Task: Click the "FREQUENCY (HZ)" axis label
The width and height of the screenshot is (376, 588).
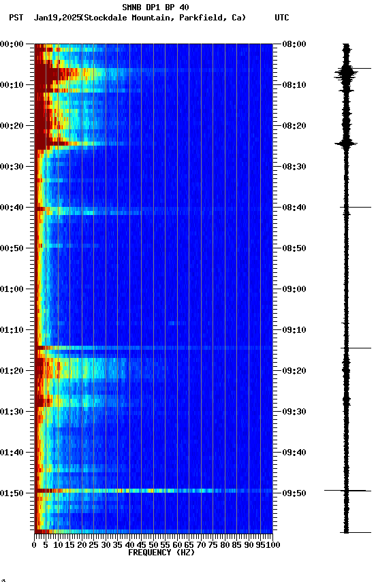Action: click(161, 553)
